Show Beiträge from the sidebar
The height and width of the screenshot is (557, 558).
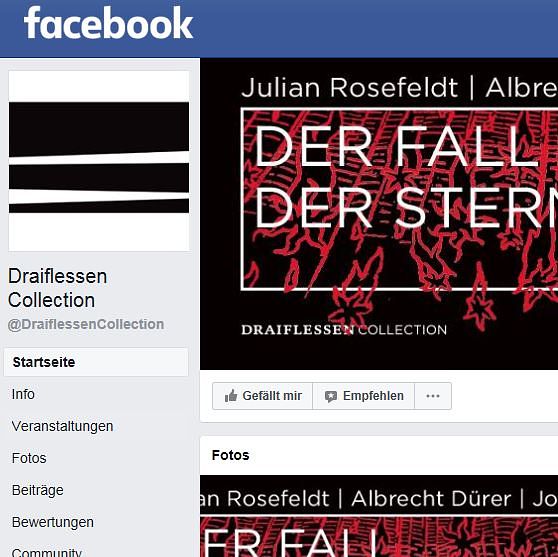coord(37,490)
